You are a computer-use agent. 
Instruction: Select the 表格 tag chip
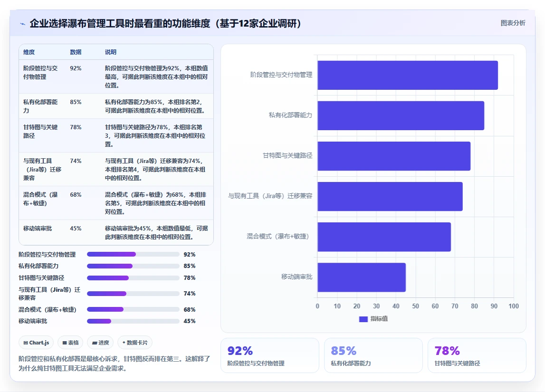click(70, 343)
